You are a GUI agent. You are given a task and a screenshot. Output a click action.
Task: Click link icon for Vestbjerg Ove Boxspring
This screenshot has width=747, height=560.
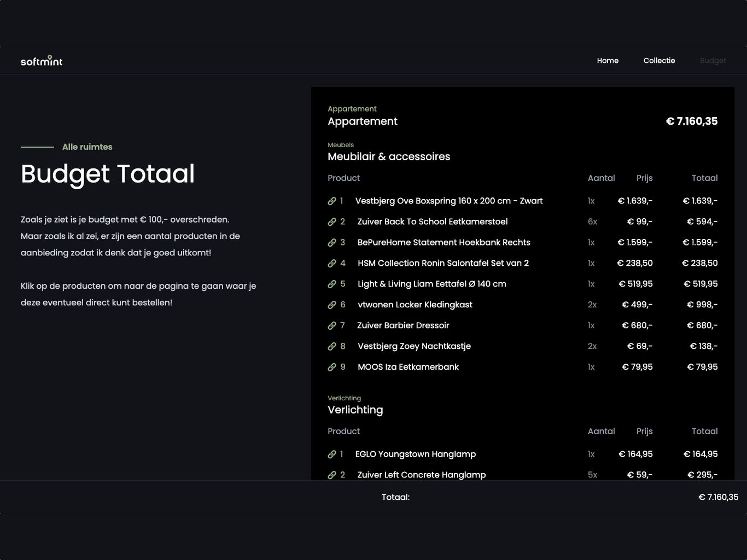(x=332, y=201)
